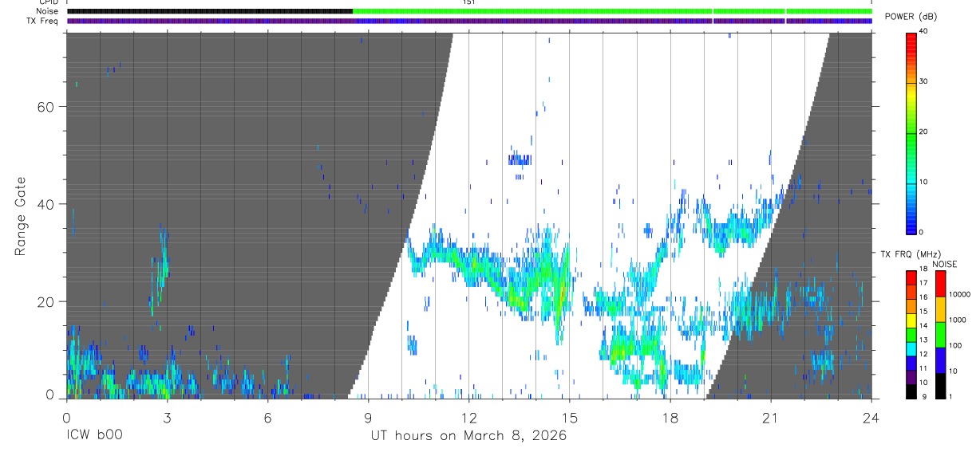Click the 1000 tick on NOISE scale
Image resolution: width=980 pixels, height=452 pixels.
click(x=959, y=320)
